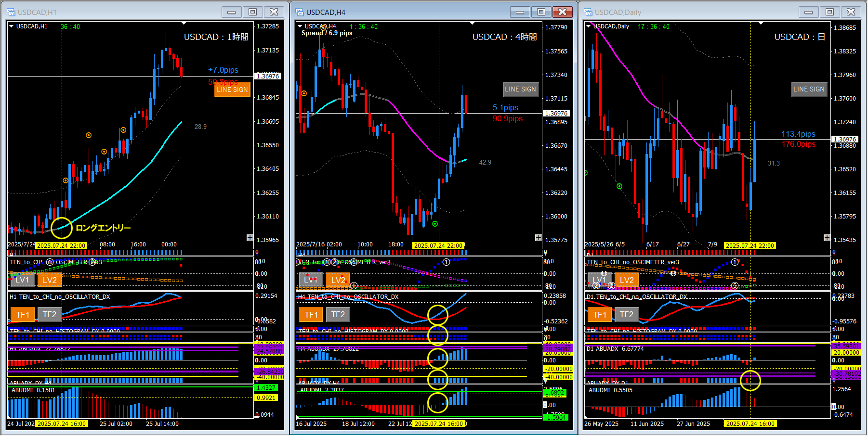868x436 pixels.
Task: Click the orange LINE SIGN button in H1 chart
Action: [x=233, y=90]
